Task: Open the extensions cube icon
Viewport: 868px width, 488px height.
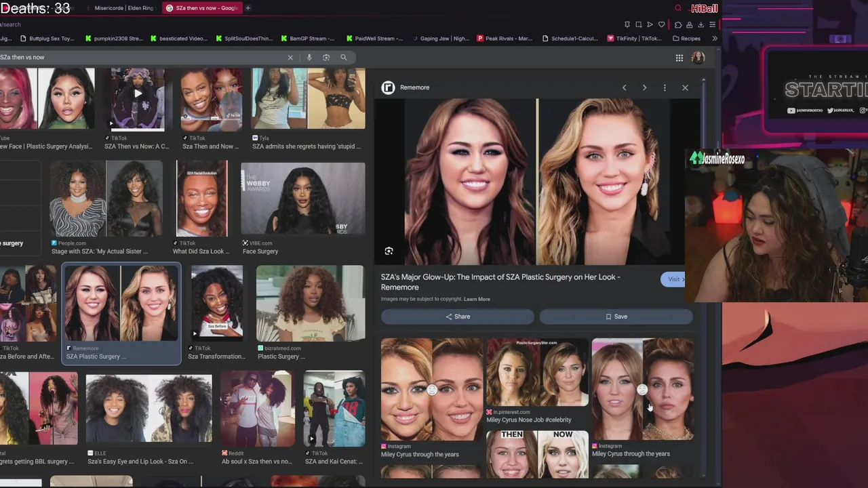Action: point(678,24)
